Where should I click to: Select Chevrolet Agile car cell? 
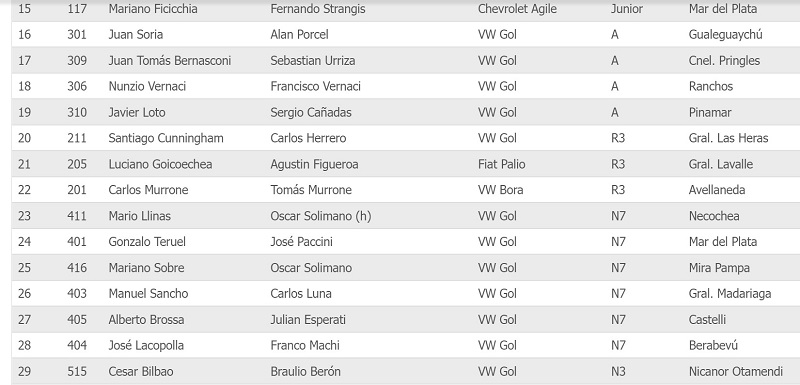click(x=517, y=9)
